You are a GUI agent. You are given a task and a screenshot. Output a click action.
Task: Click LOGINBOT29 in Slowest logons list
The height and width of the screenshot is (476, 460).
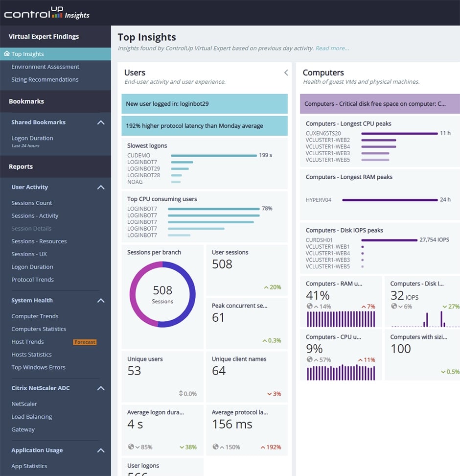coord(143,169)
